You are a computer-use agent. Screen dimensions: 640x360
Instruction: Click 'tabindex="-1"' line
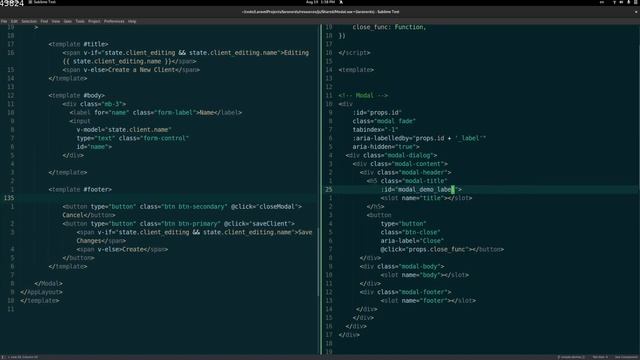click(x=376, y=130)
